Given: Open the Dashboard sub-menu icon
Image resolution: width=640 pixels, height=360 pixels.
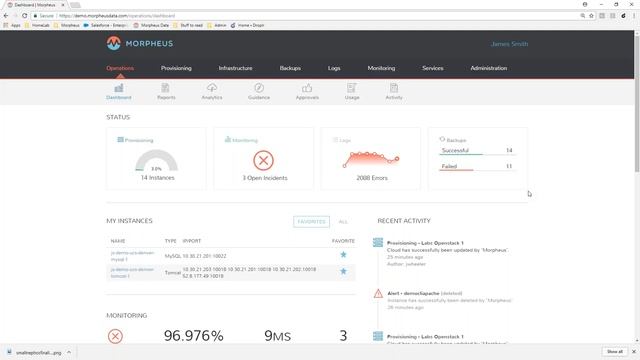Looking at the screenshot, I should click(119, 88).
